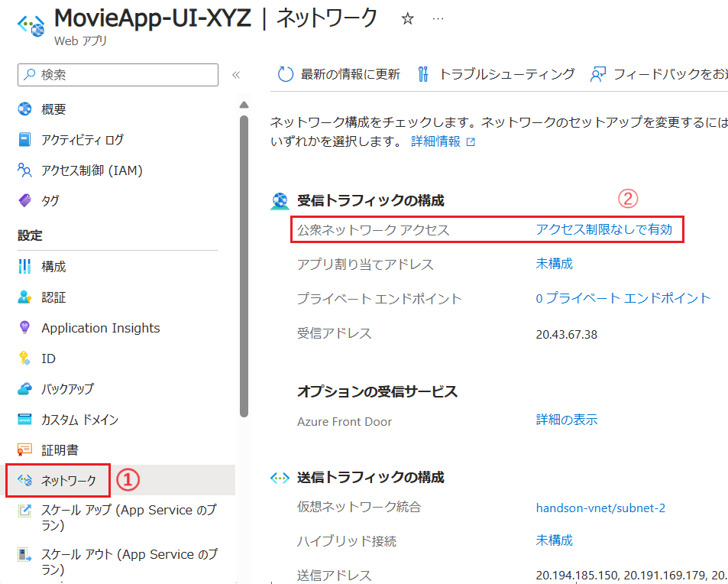Click the アクティビティ ログ icon
Image resolution: width=728 pixels, height=584 pixels.
(x=24, y=139)
